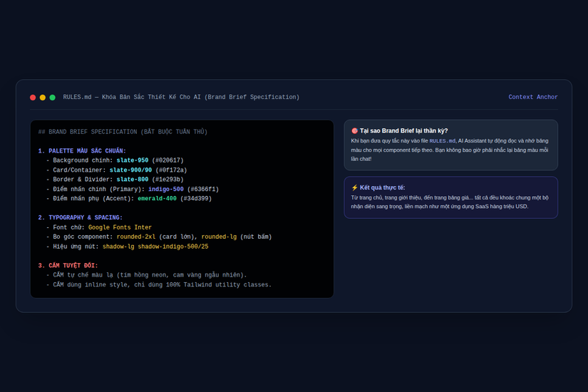Click the line about inline style and Tailwind
The width and height of the screenshot is (588, 392).
tap(159, 284)
